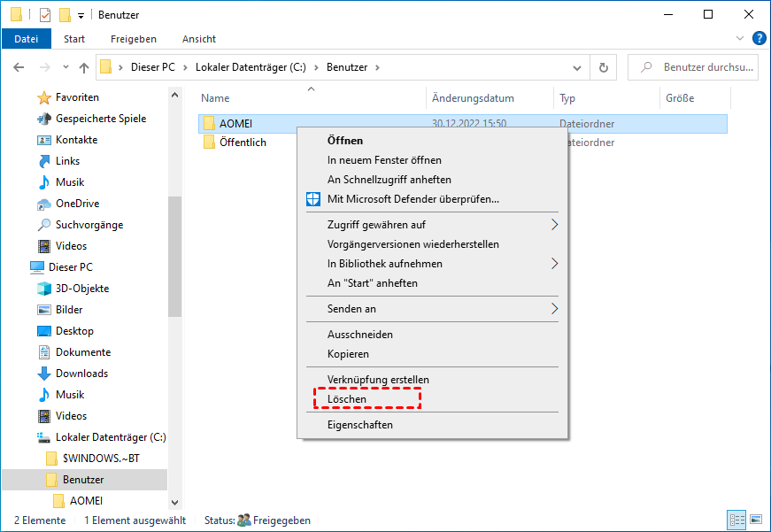Click the Videos item below Suchvorgänge
This screenshot has height=532, width=771.
point(63,246)
